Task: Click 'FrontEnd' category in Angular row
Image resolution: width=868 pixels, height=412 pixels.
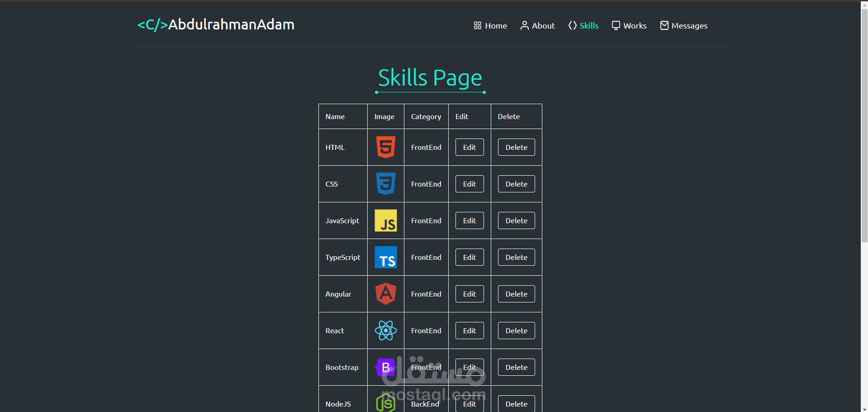Action: 426,294
